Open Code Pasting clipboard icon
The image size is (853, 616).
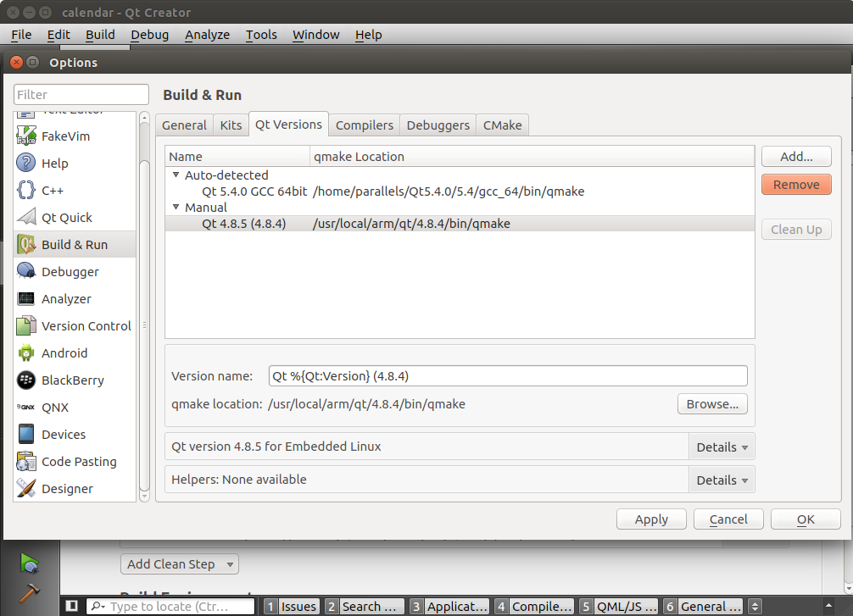coord(26,462)
